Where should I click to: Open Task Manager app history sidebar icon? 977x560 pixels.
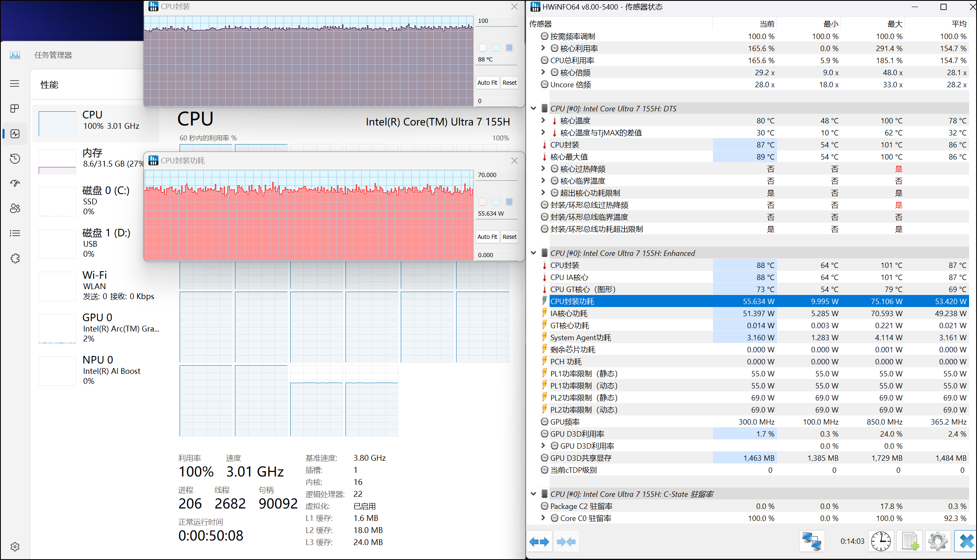(x=15, y=159)
